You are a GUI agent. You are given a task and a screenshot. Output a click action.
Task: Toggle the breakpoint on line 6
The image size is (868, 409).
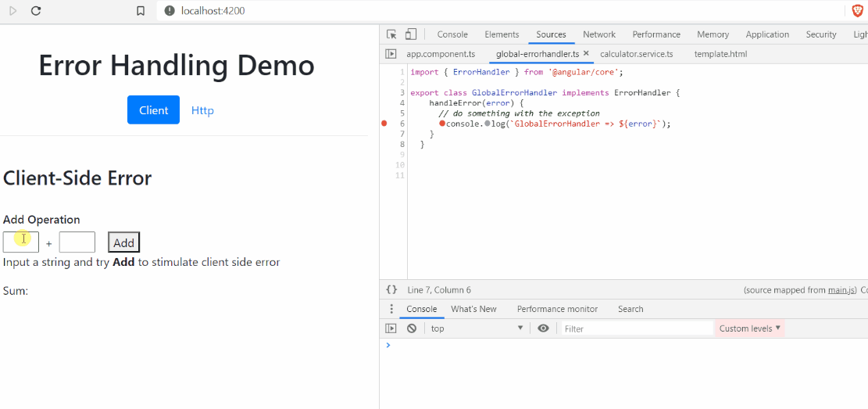coord(384,124)
